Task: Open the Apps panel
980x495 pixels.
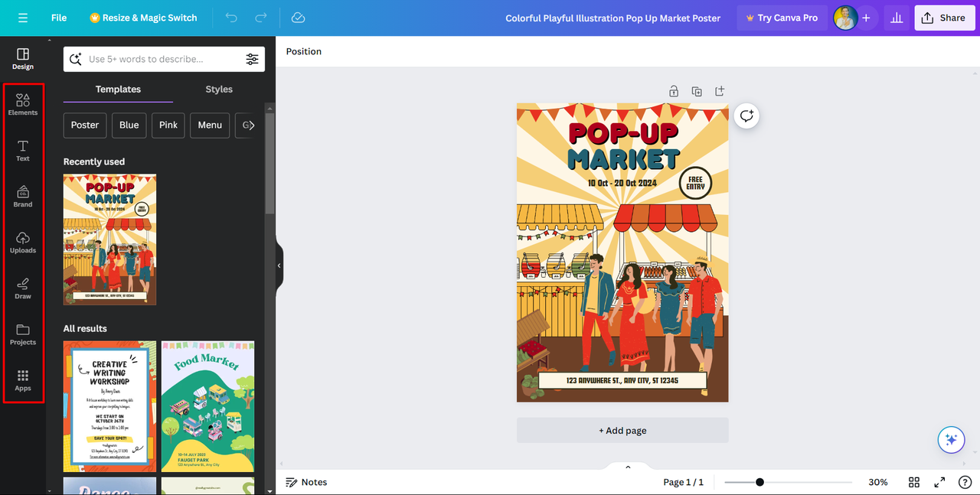Action: [x=23, y=380]
